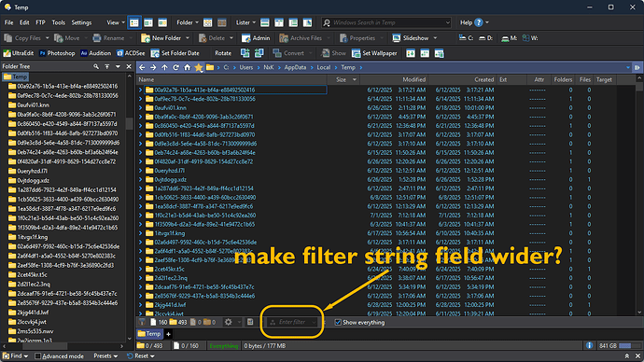Enable Advanced mode checkbox in Find bar

click(37, 356)
